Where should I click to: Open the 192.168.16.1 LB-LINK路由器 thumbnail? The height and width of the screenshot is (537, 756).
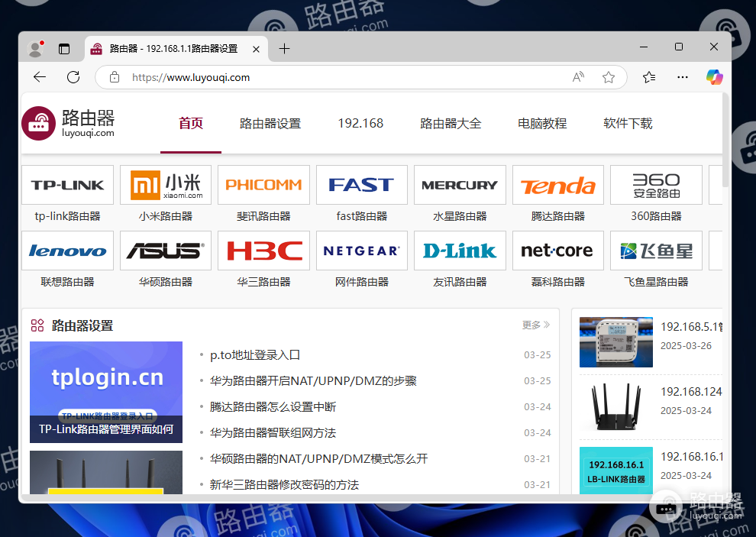coord(616,471)
